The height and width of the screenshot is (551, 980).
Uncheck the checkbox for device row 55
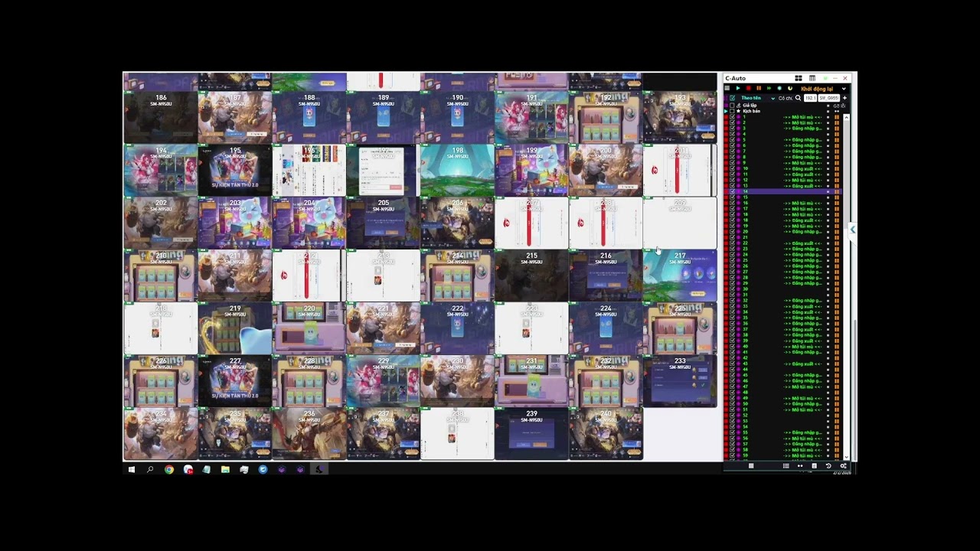pyautogui.click(x=732, y=432)
